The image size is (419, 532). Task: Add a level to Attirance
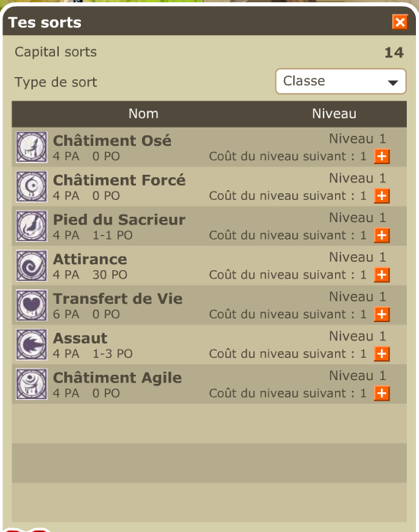tap(382, 275)
